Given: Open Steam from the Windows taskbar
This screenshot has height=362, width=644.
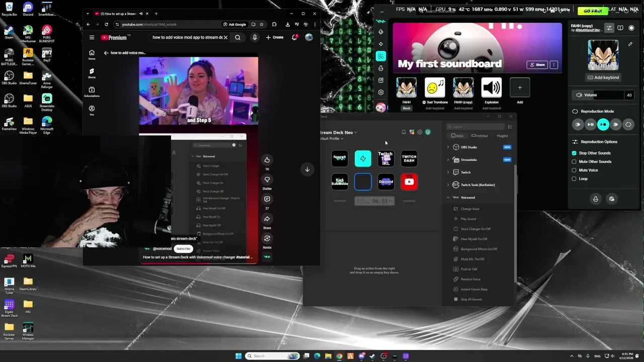Looking at the screenshot, I should tap(372, 356).
